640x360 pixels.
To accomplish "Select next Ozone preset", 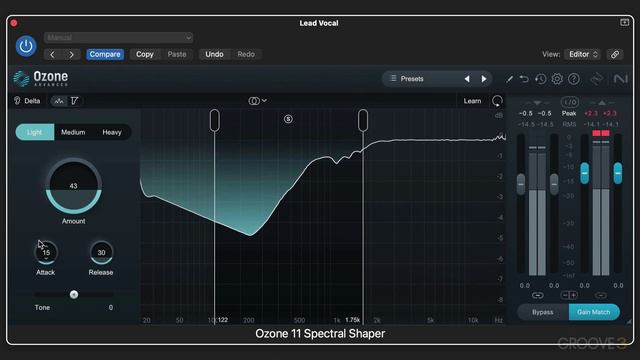I will point(484,79).
